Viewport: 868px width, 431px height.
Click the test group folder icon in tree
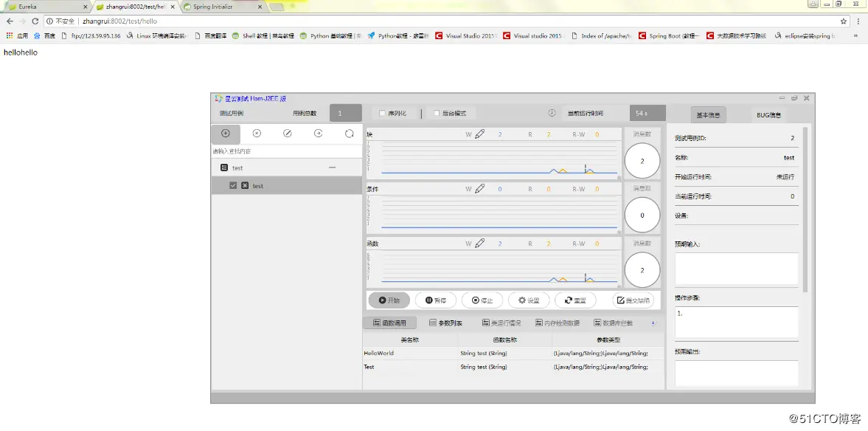click(x=224, y=168)
